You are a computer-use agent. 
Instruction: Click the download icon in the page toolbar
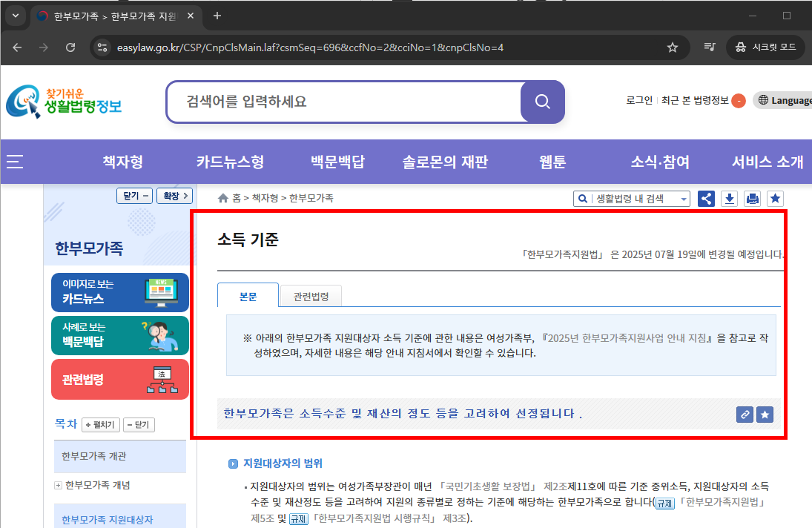point(729,198)
